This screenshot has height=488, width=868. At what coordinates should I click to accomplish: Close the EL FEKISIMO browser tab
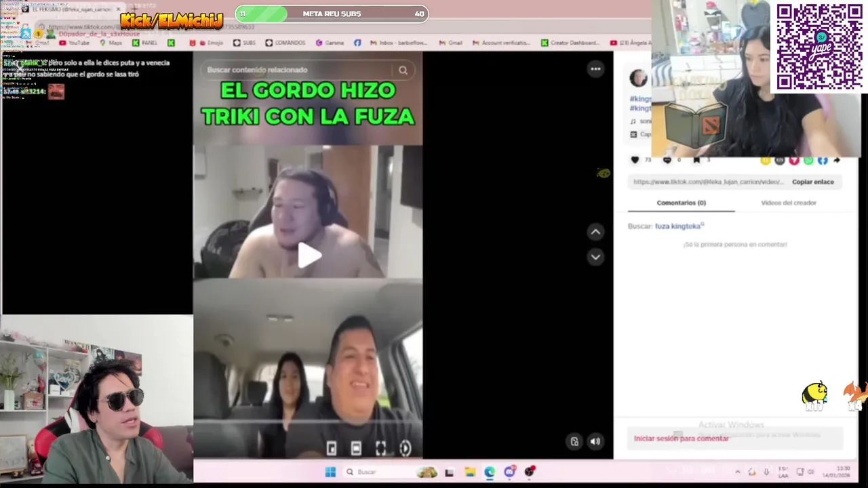pos(118,9)
